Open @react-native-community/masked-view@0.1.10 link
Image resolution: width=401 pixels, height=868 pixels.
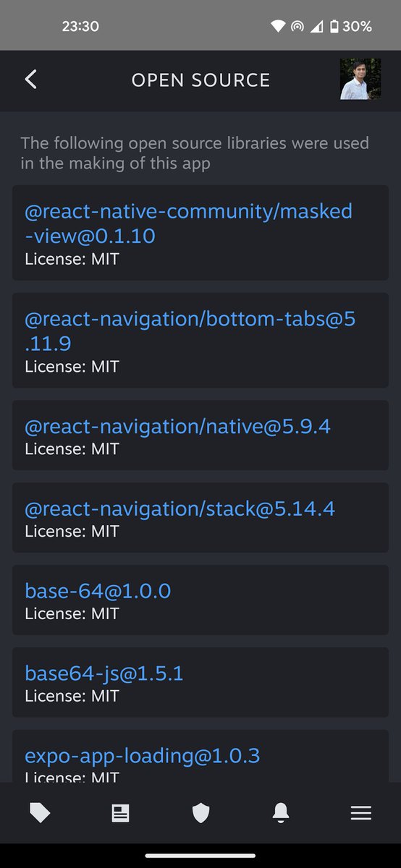coord(188,224)
